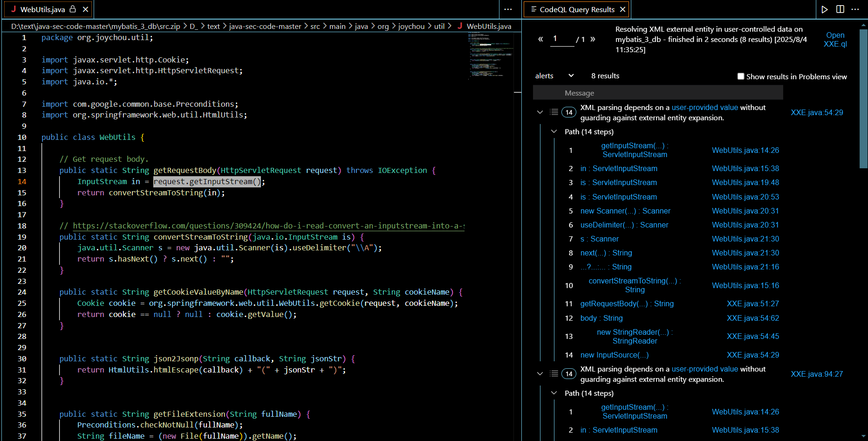Click the results panel vertical scrollbar

(x=863, y=98)
